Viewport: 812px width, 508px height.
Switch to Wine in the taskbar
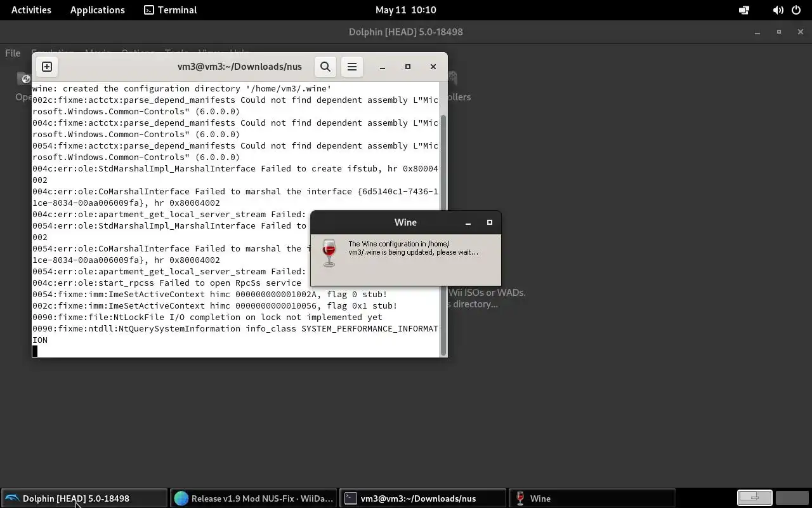592,498
